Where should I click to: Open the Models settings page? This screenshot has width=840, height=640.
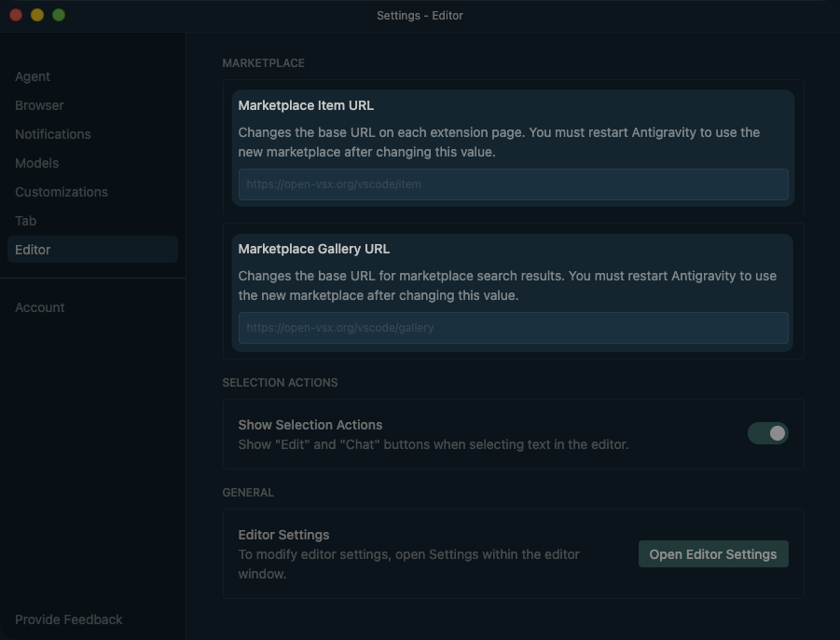36,163
